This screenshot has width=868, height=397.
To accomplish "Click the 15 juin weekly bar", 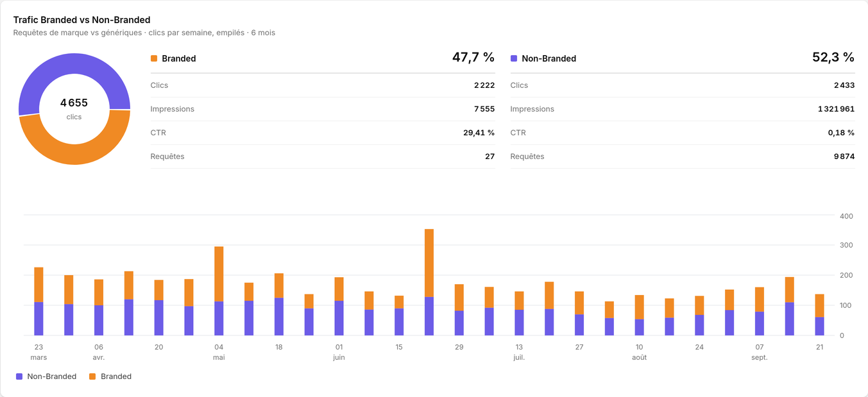I will pyautogui.click(x=399, y=316).
